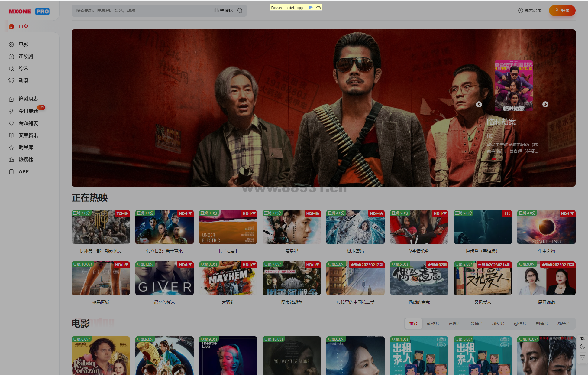Select the 喜剧片 tab
This screenshot has height=375, width=588.
click(455, 324)
